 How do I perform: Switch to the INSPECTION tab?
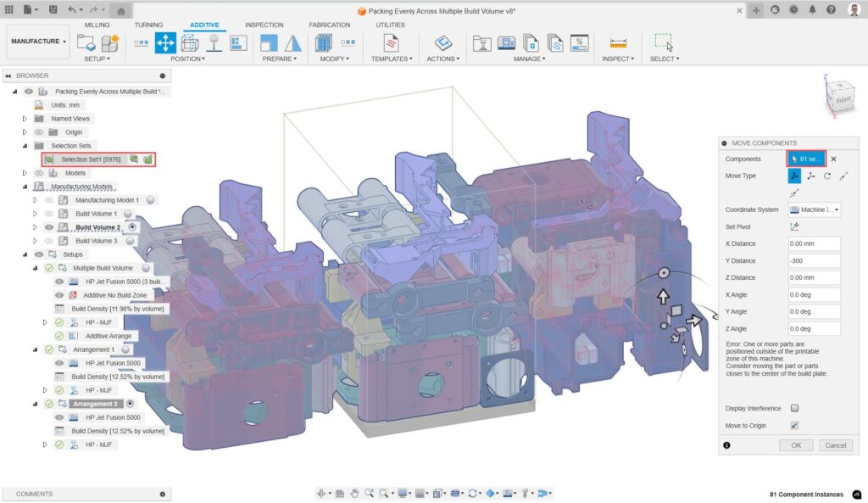(x=264, y=25)
